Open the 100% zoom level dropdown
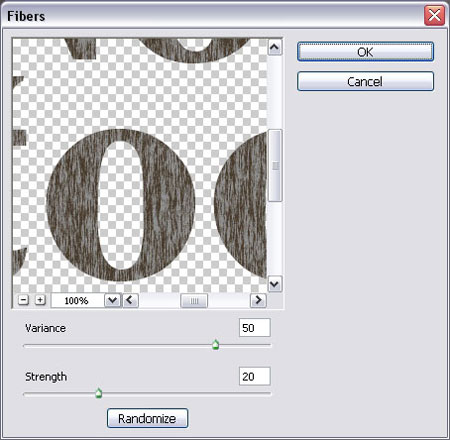 click(x=112, y=300)
